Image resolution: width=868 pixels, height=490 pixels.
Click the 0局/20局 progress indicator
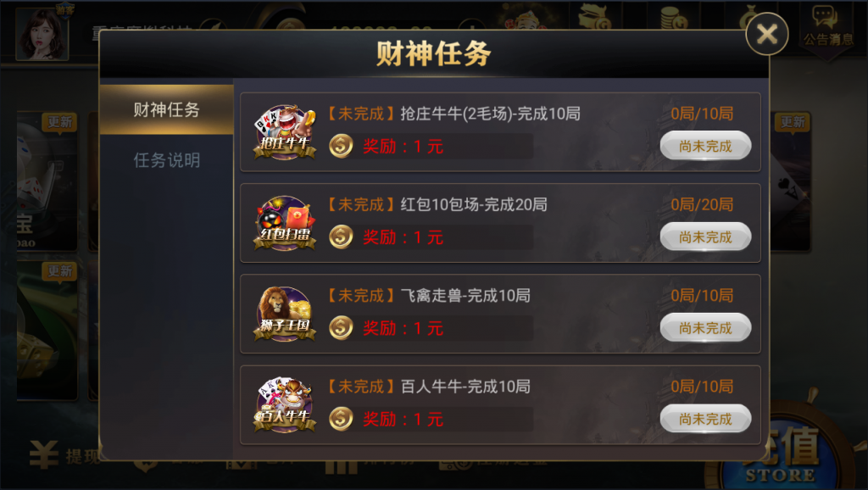[702, 205]
